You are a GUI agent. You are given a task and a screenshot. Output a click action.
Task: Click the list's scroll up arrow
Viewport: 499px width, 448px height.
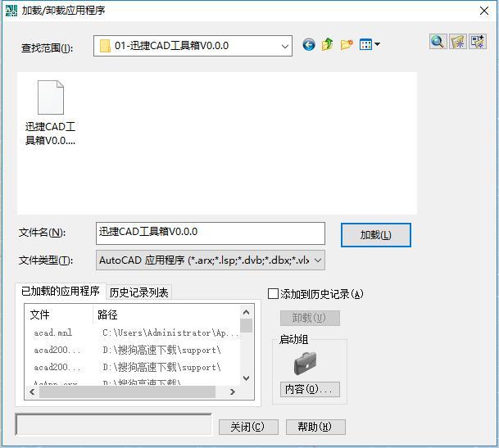[x=246, y=312]
